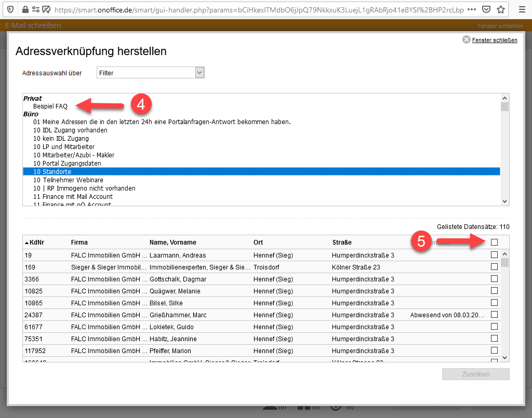Click the round X close icon in dialog

click(x=466, y=40)
